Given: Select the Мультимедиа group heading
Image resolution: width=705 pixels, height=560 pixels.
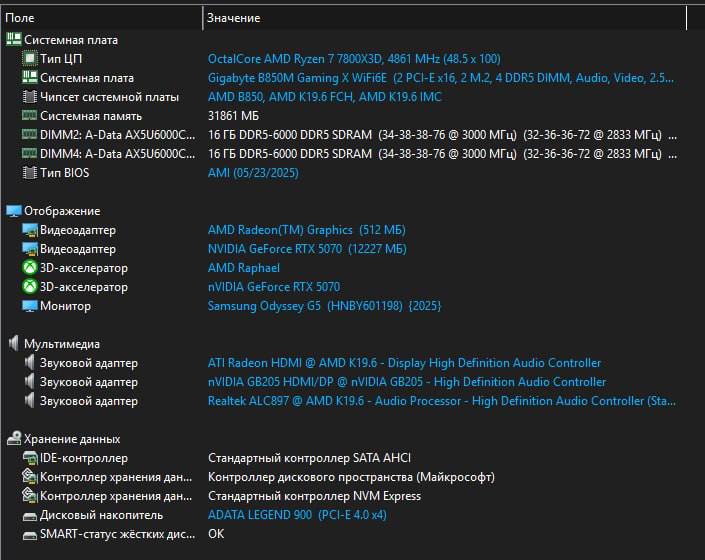Looking at the screenshot, I should tap(62, 344).
